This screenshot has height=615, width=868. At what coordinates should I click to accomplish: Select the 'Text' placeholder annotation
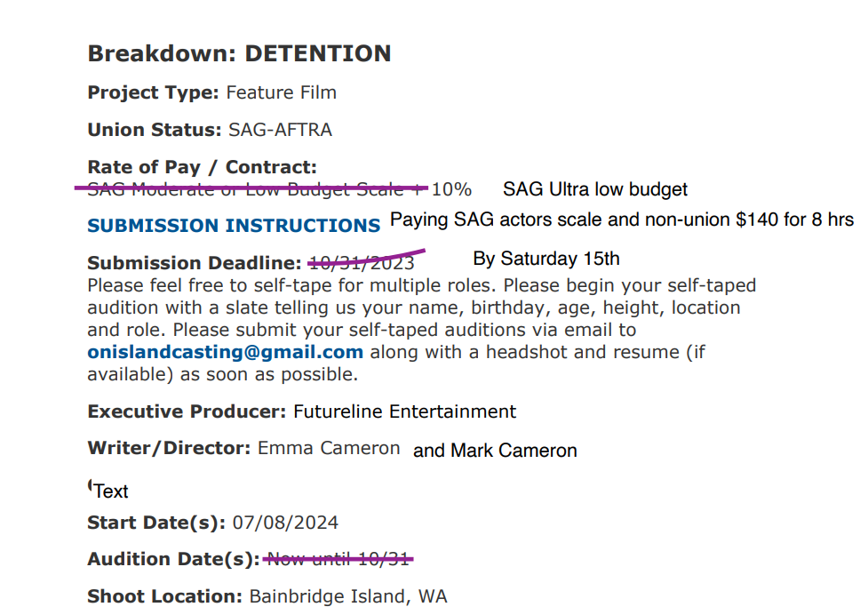click(x=111, y=491)
